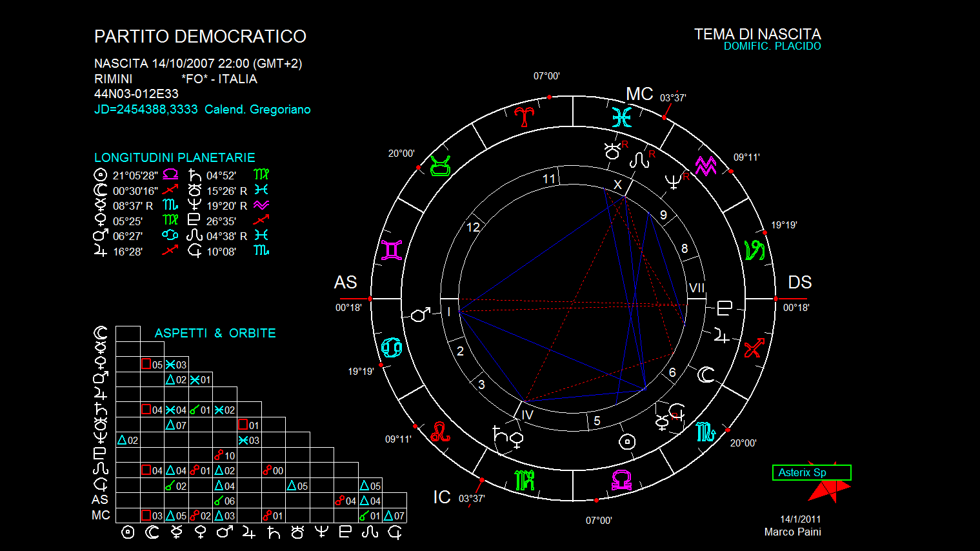
Task: Select the LONGITUDINI PLANETARIE heading
Action: coord(174,157)
